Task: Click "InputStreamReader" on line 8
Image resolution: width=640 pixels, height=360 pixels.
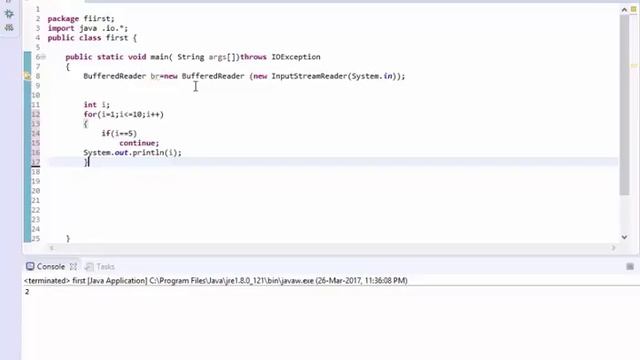Action: pyautogui.click(x=309, y=76)
